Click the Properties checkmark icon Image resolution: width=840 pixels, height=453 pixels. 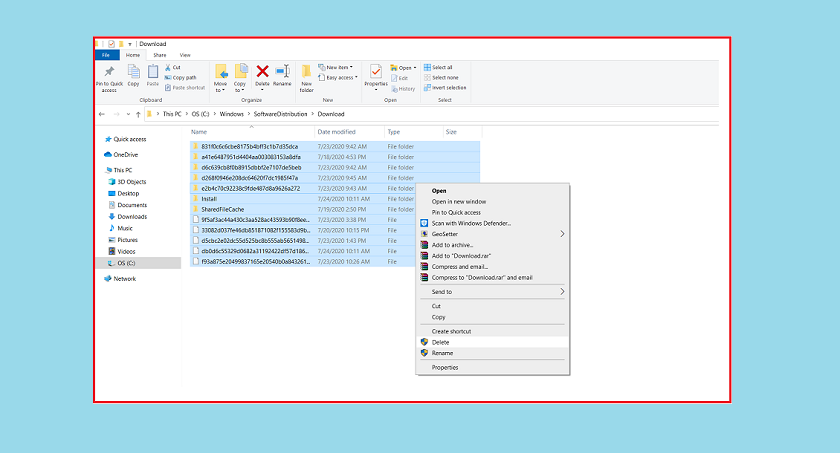[376, 71]
